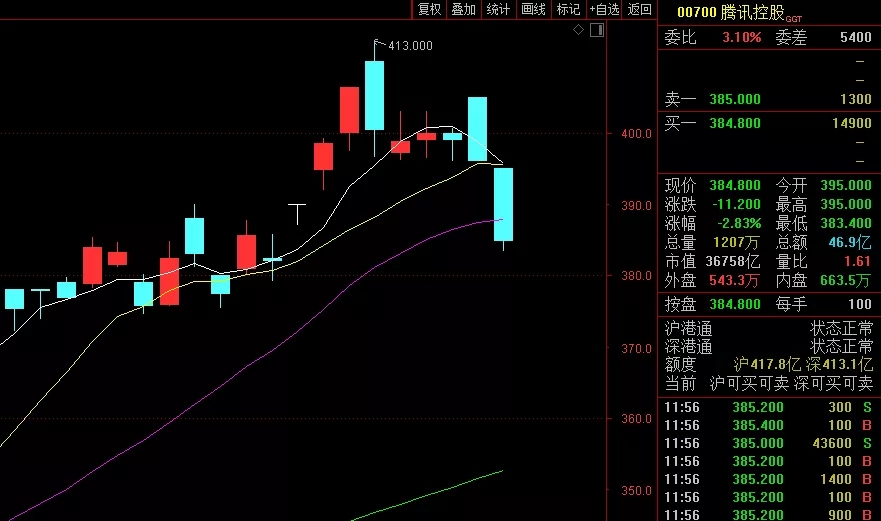Screen dimensions: 881x521
Task: Click the 43600 volume trade tick row
Action: pos(768,443)
